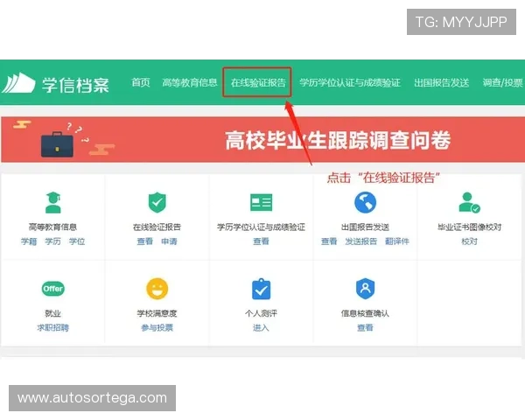
Task: Click the 学信档案 sail logo icon
Action: click(18, 82)
